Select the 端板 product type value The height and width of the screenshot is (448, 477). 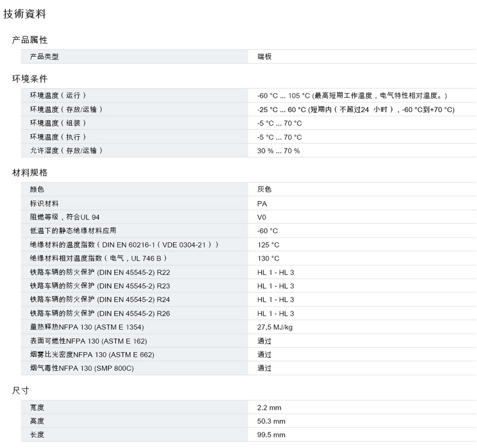(x=264, y=57)
